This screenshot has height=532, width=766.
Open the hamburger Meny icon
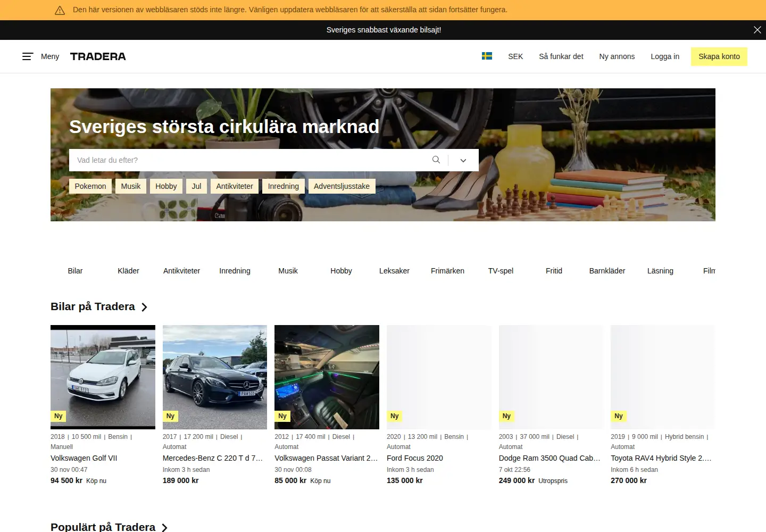click(28, 56)
